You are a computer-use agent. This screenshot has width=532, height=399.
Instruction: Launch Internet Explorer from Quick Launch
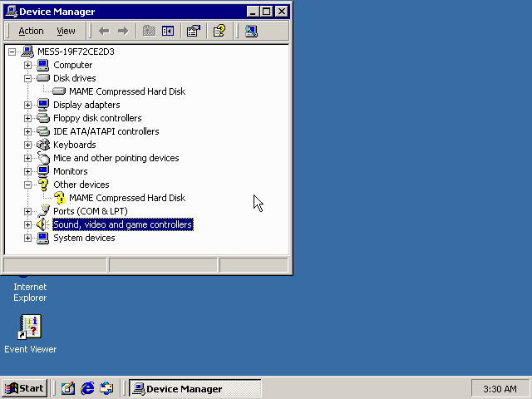87,388
